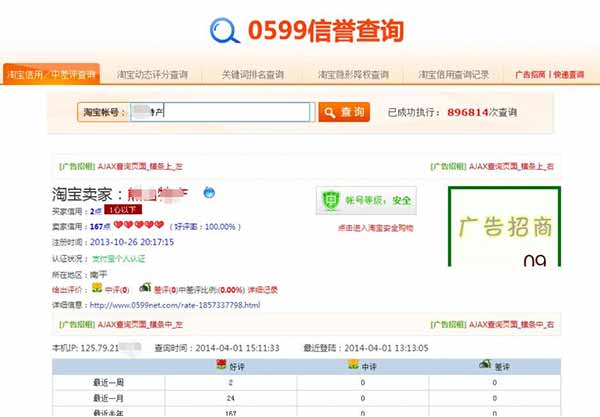Open the AJAX查询页面_横条中_左 ad link
The height and width of the screenshot is (417, 600).
coord(140,324)
